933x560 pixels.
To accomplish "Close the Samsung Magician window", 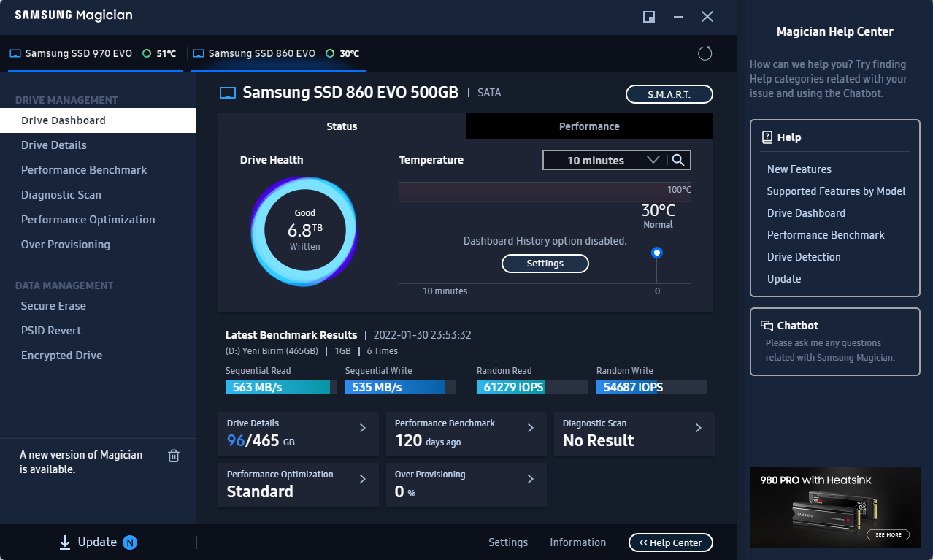I will (707, 16).
